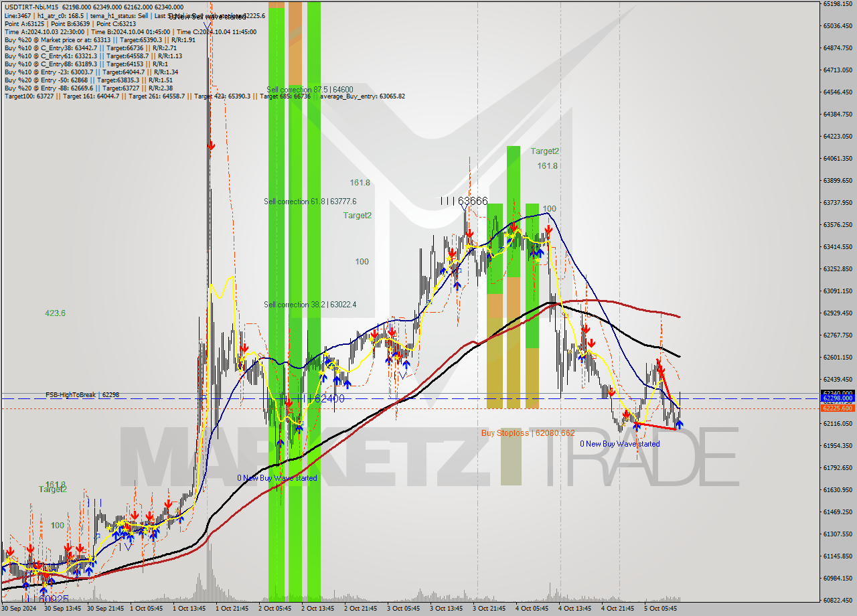
Task: Click the '| | | 62400' price label
Action: coord(321,398)
